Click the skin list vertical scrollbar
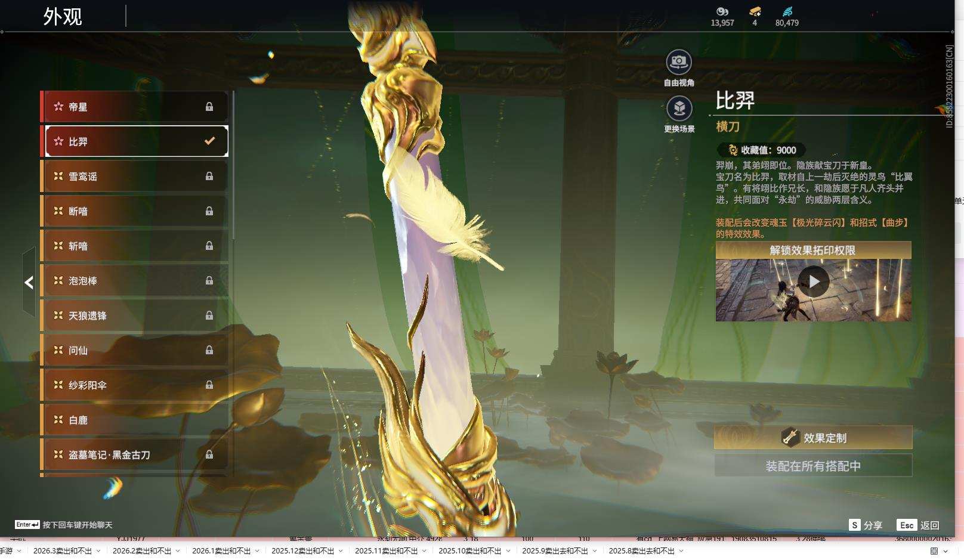The width and height of the screenshot is (964, 560). point(233,165)
